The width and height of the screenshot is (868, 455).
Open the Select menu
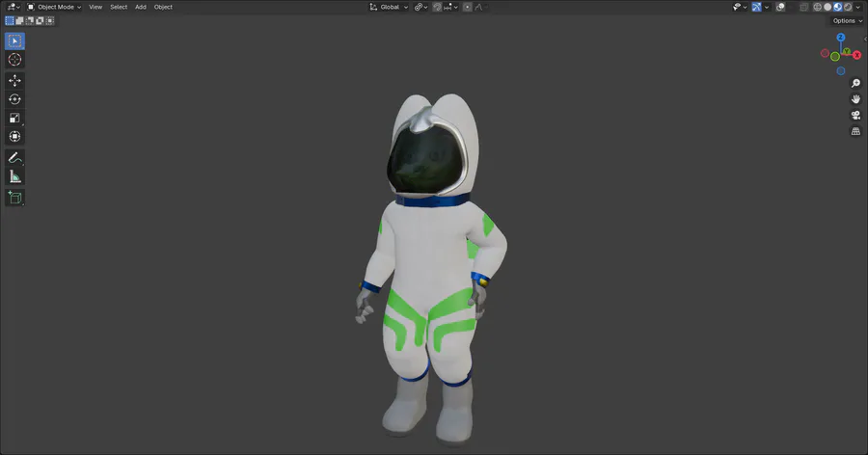click(x=119, y=7)
